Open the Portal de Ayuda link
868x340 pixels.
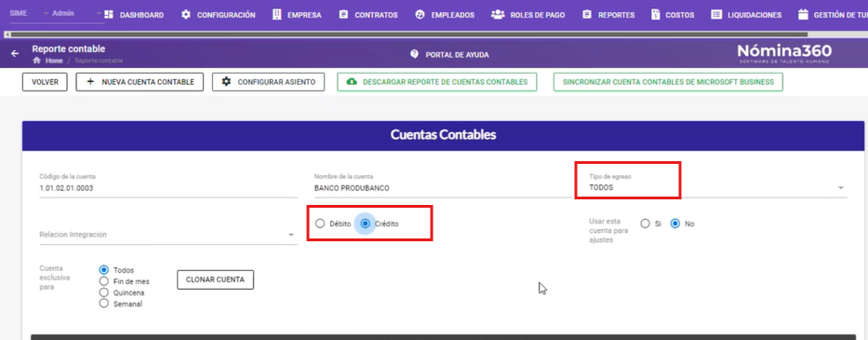[x=449, y=54]
